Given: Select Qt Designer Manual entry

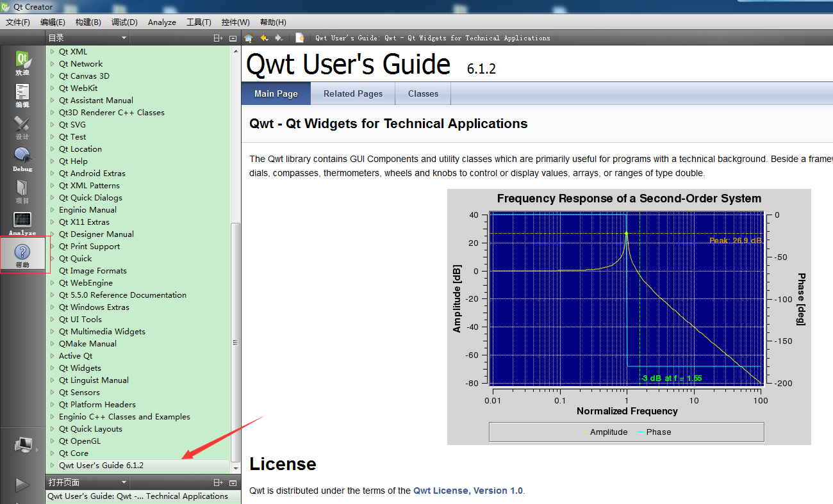Looking at the screenshot, I should click(96, 234).
